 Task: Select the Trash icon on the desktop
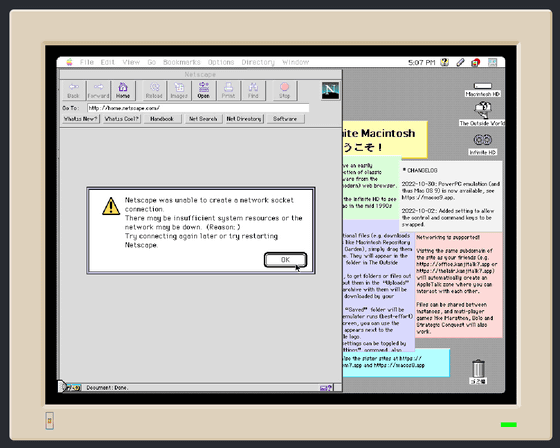click(x=479, y=372)
